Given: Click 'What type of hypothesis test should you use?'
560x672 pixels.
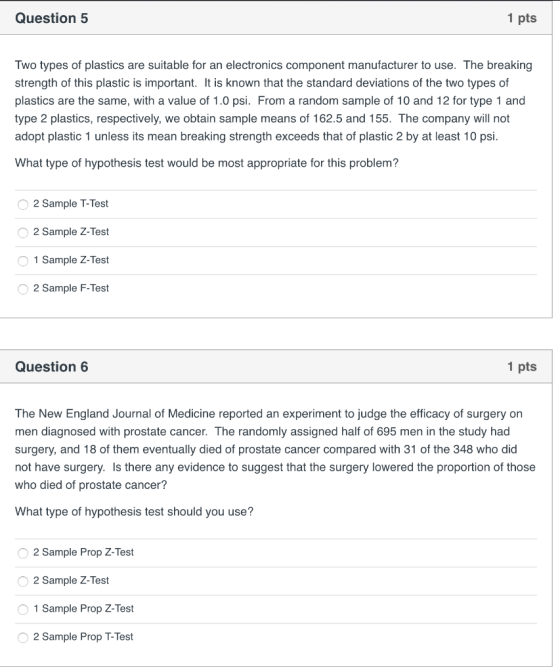Looking at the screenshot, I should 134,512.
